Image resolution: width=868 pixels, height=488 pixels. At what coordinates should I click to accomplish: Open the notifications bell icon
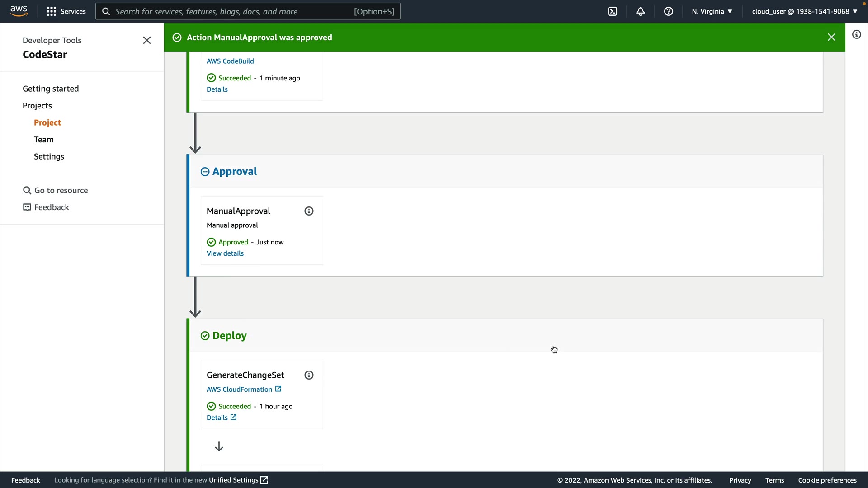tap(641, 11)
